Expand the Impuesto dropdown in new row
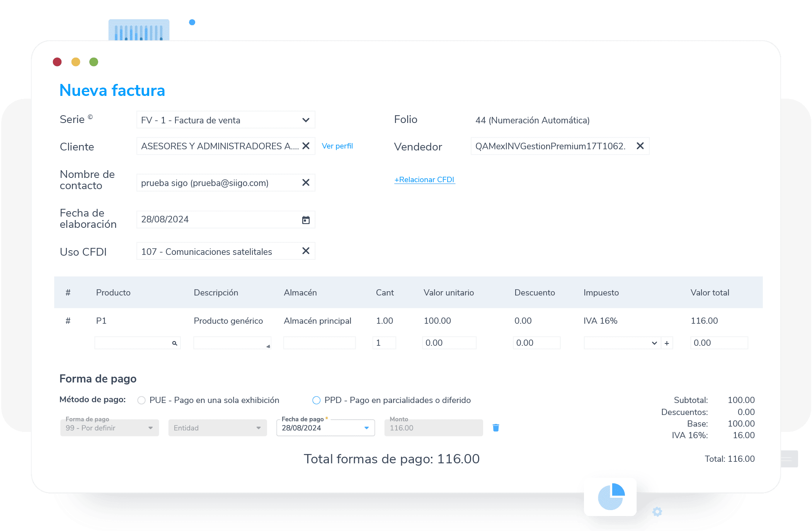812x531 pixels. point(654,343)
